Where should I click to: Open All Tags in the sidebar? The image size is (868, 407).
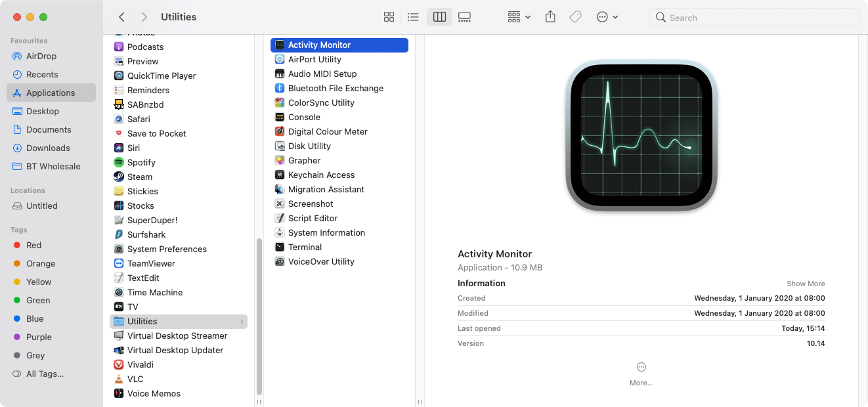coord(51,374)
